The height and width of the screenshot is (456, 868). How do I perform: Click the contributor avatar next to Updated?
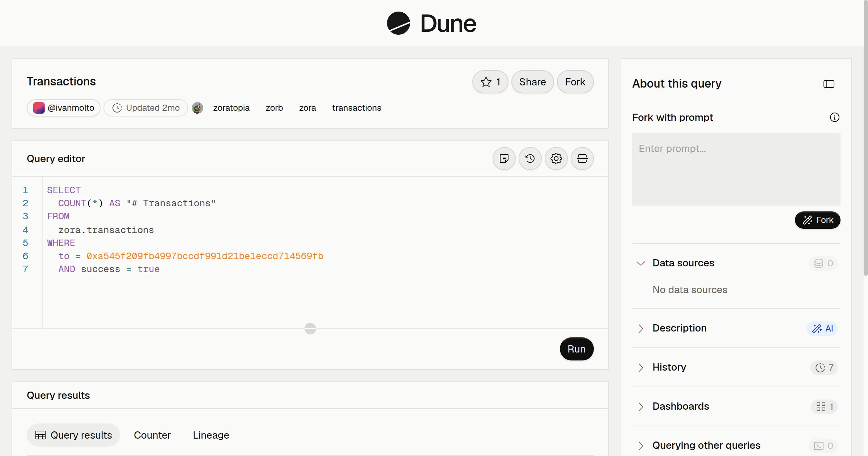point(197,108)
